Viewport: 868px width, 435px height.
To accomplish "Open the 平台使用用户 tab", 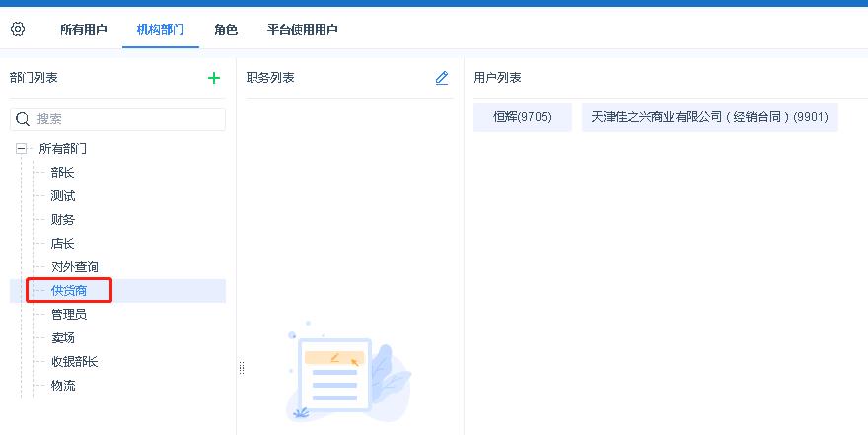I will pos(302,30).
